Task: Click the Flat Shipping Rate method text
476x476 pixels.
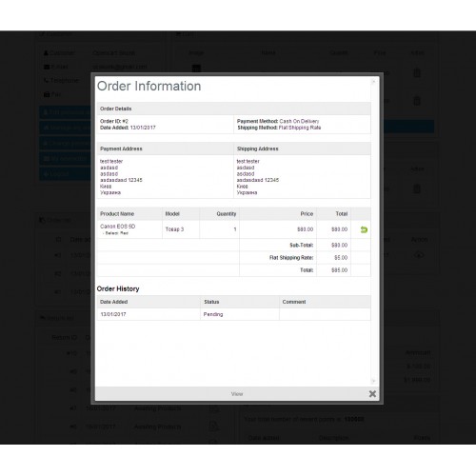Action: pyautogui.click(x=300, y=128)
